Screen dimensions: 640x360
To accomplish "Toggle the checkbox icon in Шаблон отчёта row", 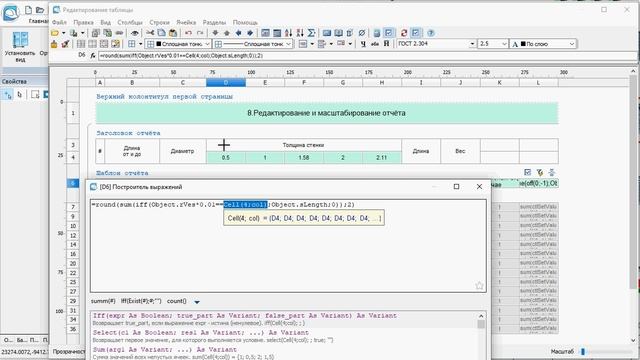I will pyautogui.click(x=527, y=173).
